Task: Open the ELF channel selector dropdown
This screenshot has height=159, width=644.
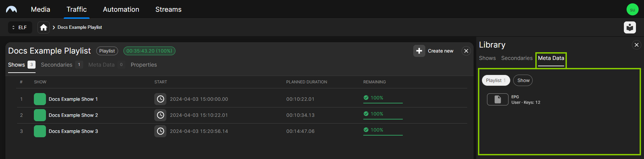Action: (x=20, y=27)
